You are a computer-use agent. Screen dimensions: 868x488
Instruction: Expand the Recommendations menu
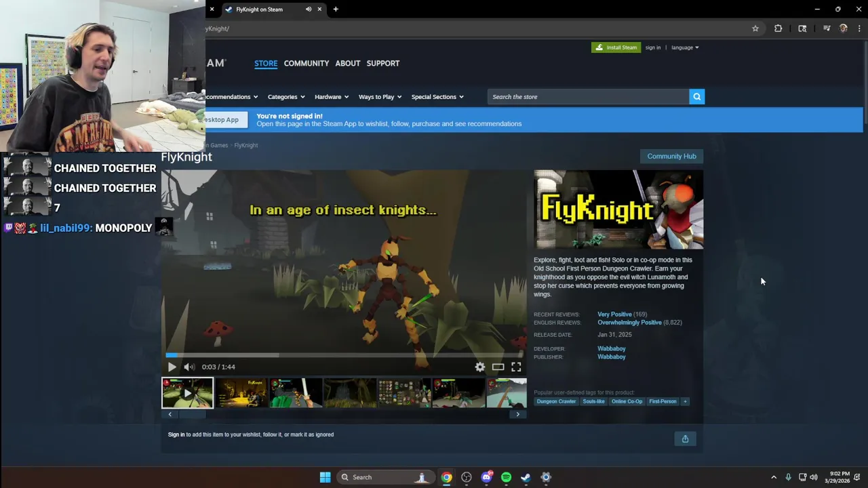pyautogui.click(x=232, y=97)
